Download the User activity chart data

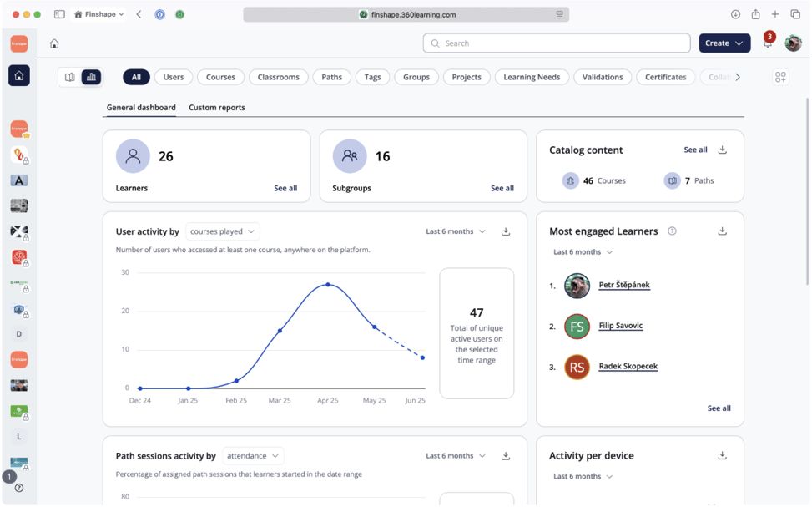click(x=506, y=231)
